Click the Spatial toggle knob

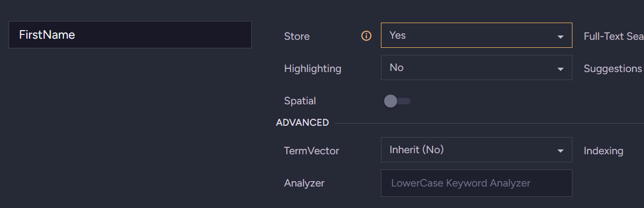point(391,101)
